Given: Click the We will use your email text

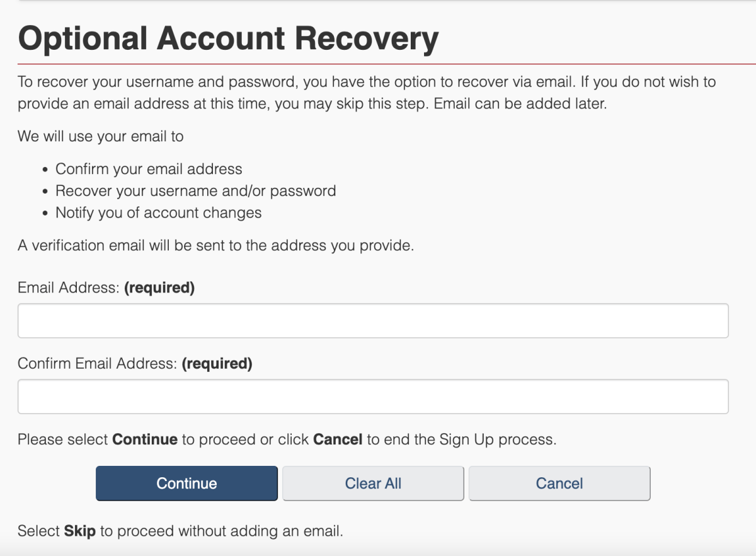Looking at the screenshot, I should point(101,136).
